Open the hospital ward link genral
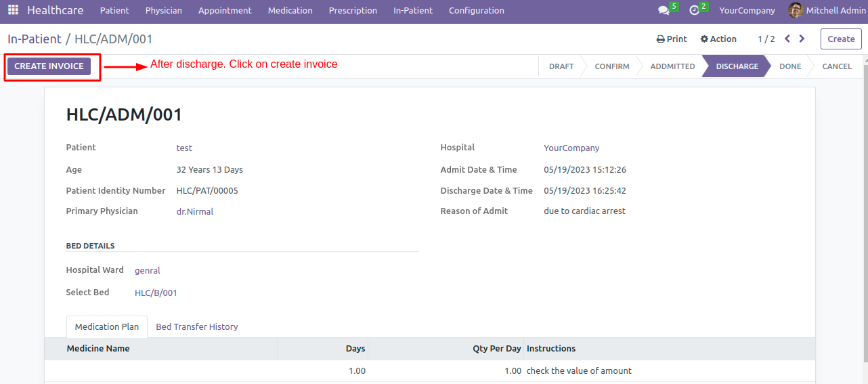 click(x=148, y=270)
